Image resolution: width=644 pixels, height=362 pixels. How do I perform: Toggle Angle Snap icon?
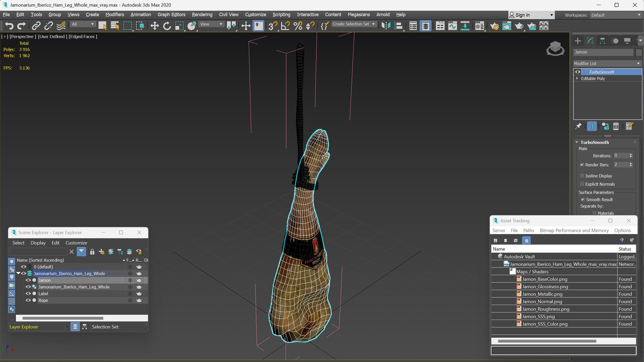(x=285, y=26)
